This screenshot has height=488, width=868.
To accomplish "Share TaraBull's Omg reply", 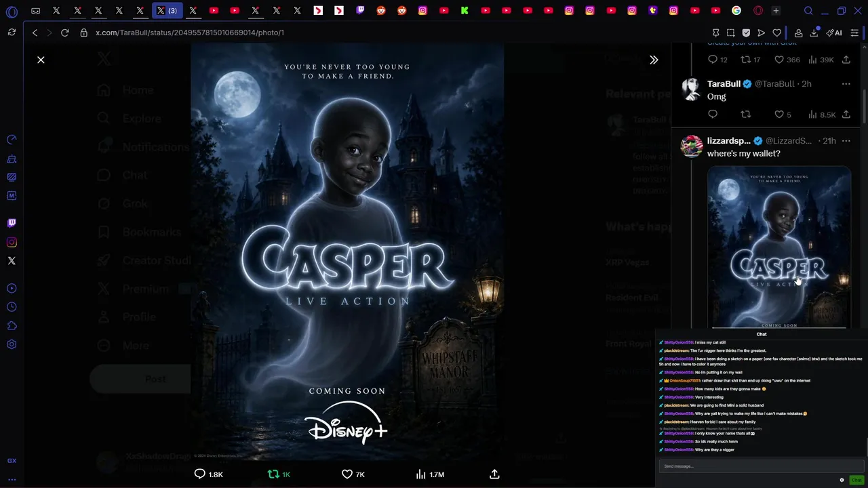I will (x=846, y=115).
